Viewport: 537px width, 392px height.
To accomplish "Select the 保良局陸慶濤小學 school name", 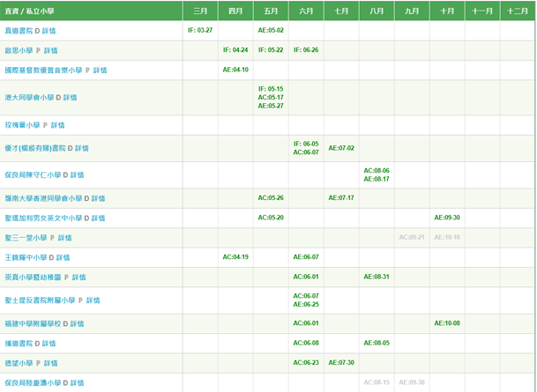I will pyautogui.click(x=34, y=383).
